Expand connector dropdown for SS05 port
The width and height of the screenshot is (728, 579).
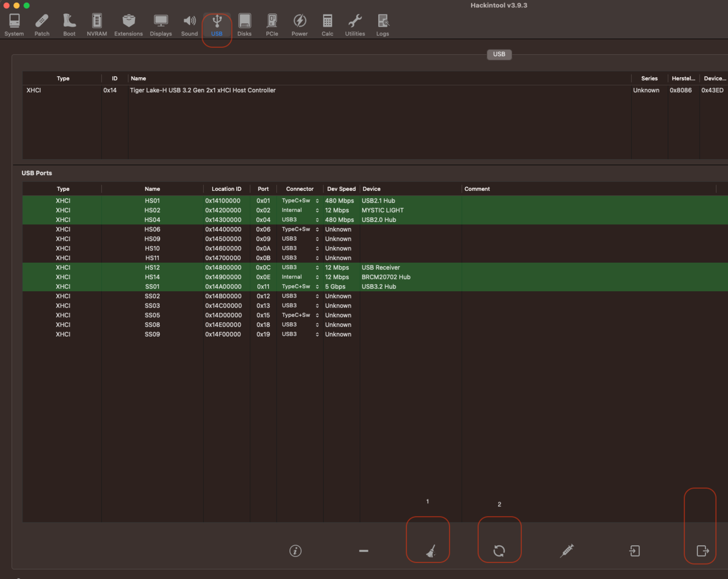click(x=317, y=315)
